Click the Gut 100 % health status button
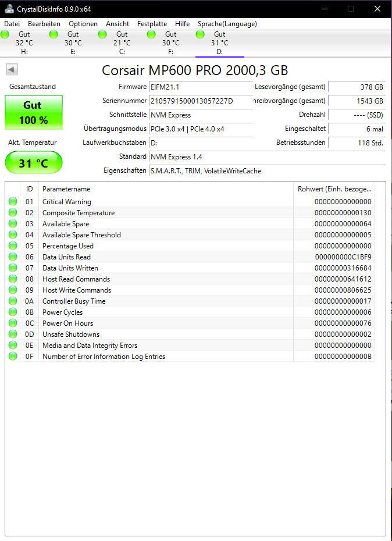 coord(34,112)
